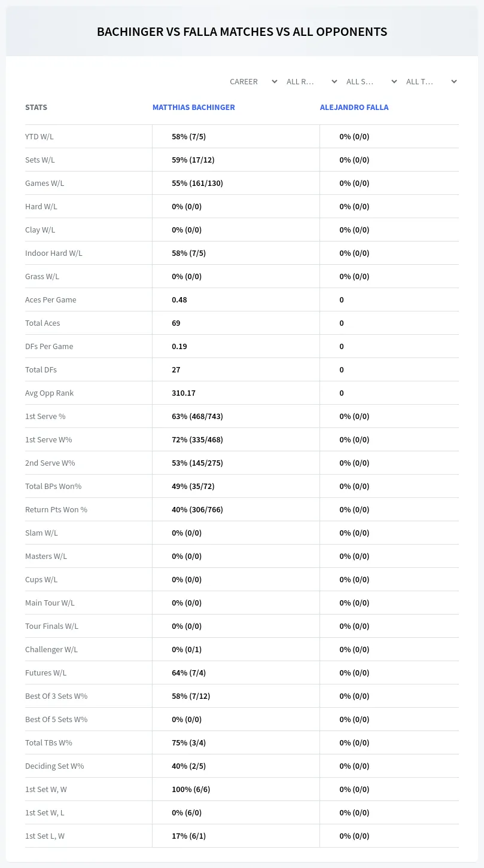Expand the ALL T... dropdown
The width and height of the screenshot is (484, 868).
[432, 81]
